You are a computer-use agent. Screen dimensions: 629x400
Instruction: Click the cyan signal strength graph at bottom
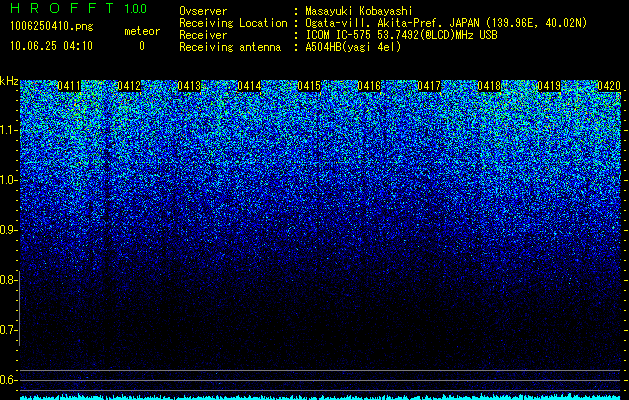pos(321,397)
